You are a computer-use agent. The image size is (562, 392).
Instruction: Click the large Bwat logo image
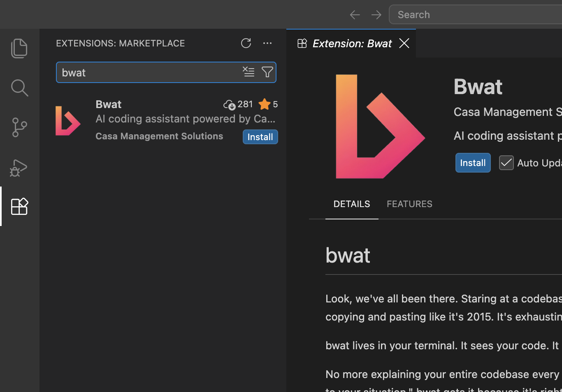pos(380,127)
